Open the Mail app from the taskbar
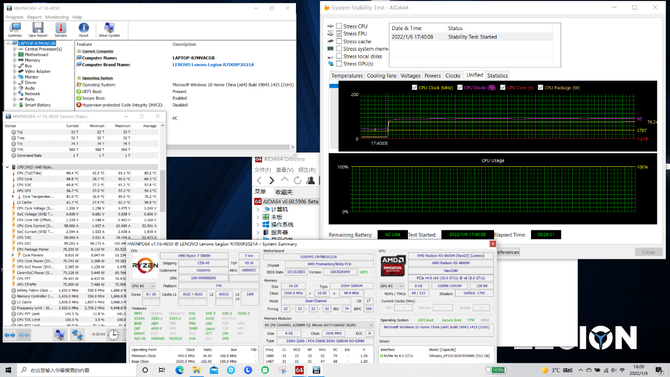 pos(214,370)
